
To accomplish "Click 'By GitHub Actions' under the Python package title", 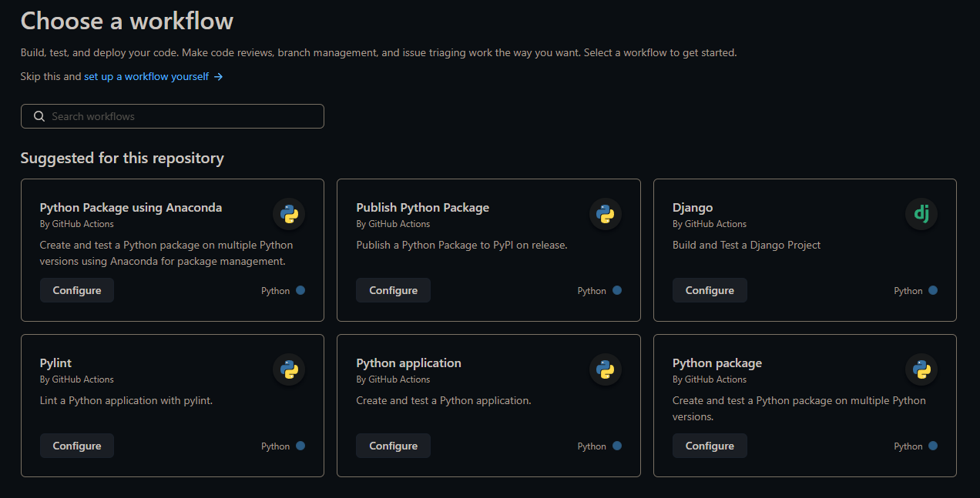I will coord(710,379).
